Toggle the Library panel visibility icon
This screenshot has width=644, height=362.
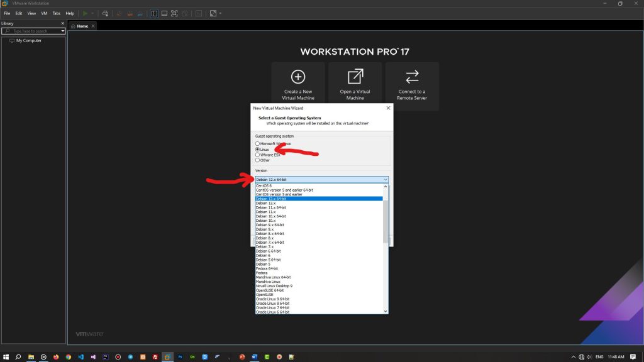pos(154,13)
